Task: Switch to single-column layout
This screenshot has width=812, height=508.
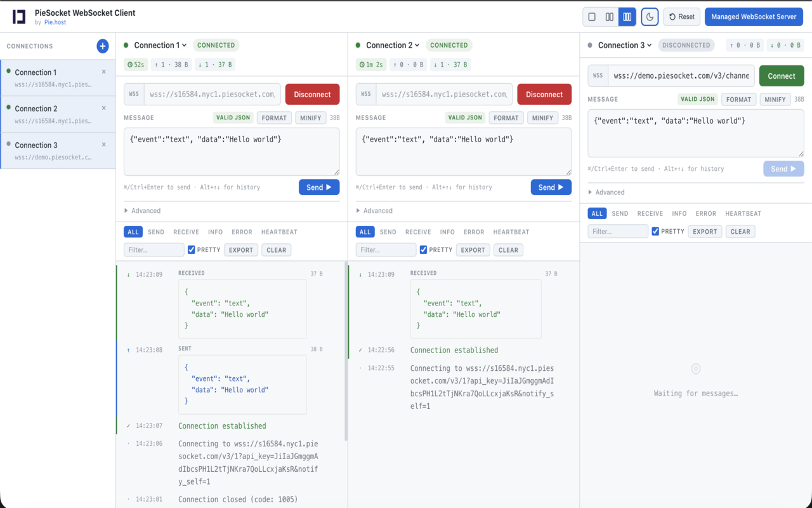Action: tap(592, 17)
